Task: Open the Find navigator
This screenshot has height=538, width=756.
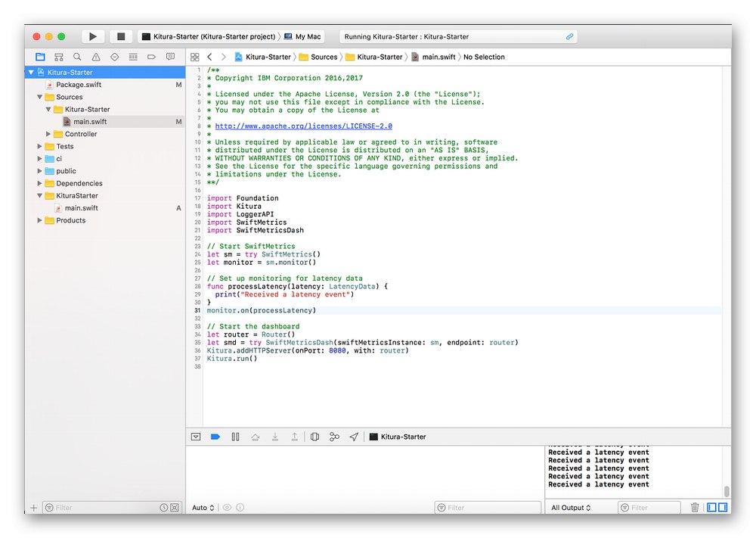Action: pyautogui.click(x=76, y=57)
